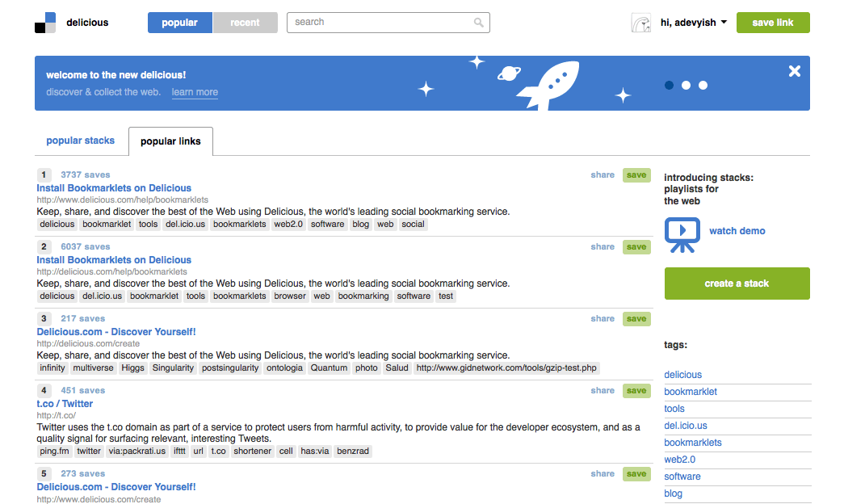This screenshot has width=844, height=504.
Task: Save the 6037 saves bookmark
Action: (x=636, y=246)
